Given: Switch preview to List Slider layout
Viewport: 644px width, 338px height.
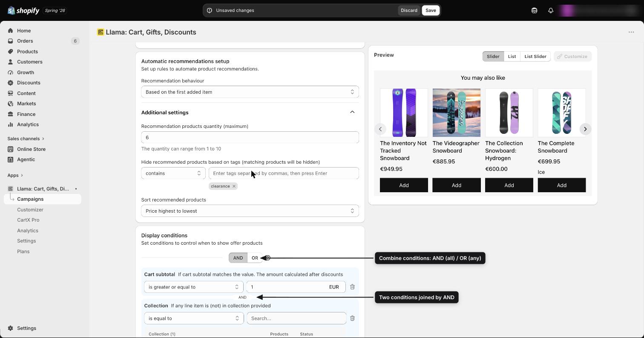Looking at the screenshot, I should click(535, 56).
